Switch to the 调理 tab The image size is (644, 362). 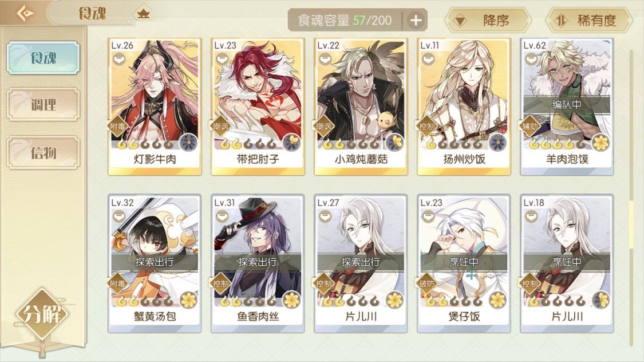[43, 105]
